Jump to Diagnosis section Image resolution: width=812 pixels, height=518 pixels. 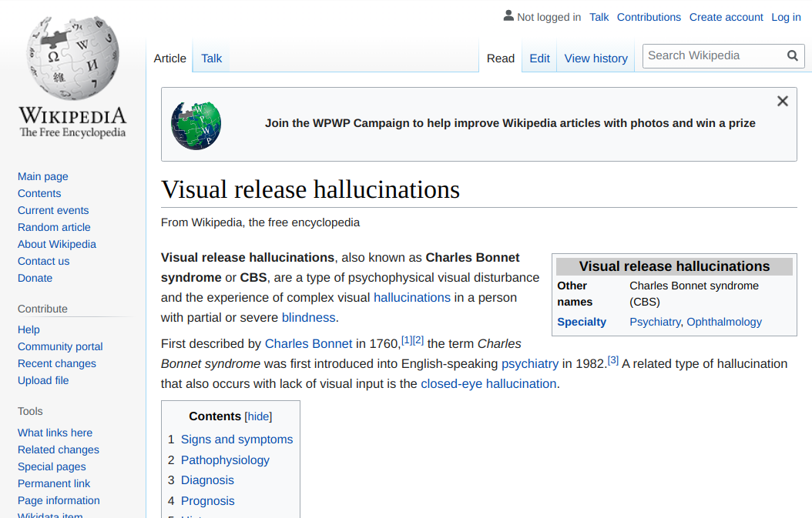click(207, 480)
